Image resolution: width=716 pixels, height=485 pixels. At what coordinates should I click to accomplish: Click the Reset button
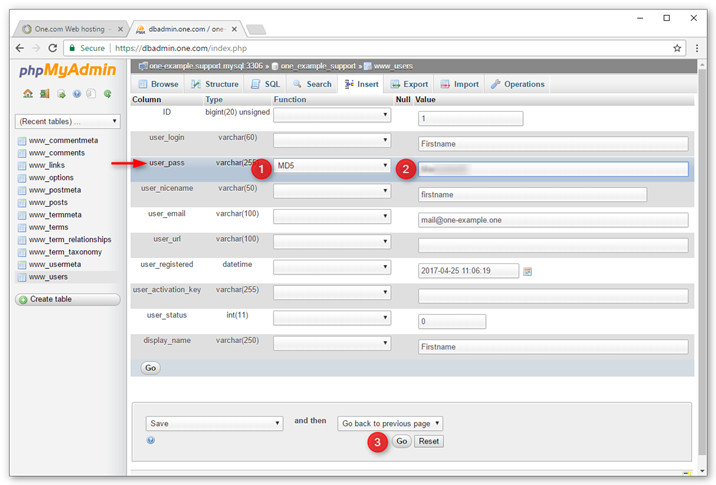(x=429, y=441)
